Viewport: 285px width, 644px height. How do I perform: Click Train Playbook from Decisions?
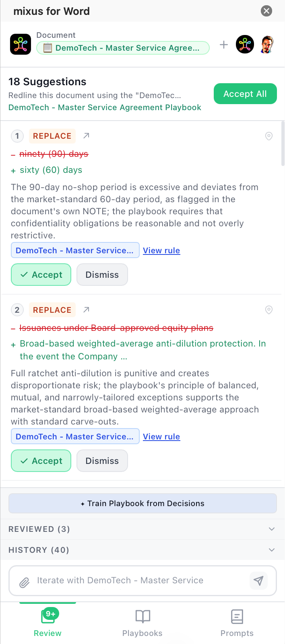pyautogui.click(x=142, y=503)
